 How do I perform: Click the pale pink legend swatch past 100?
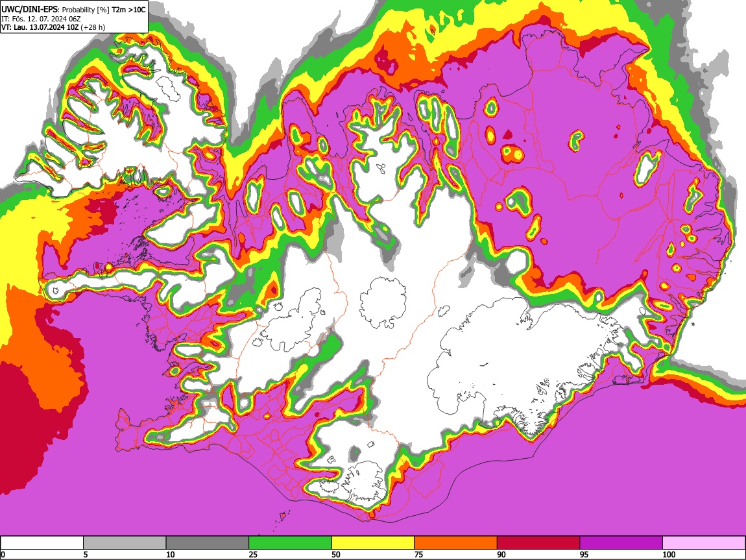704,543
